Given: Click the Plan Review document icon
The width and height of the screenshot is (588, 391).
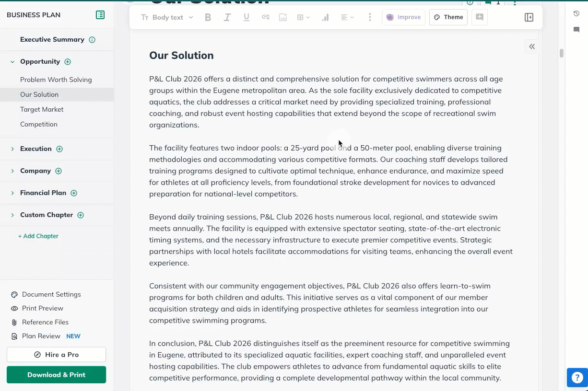Looking at the screenshot, I should pos(14,336).
